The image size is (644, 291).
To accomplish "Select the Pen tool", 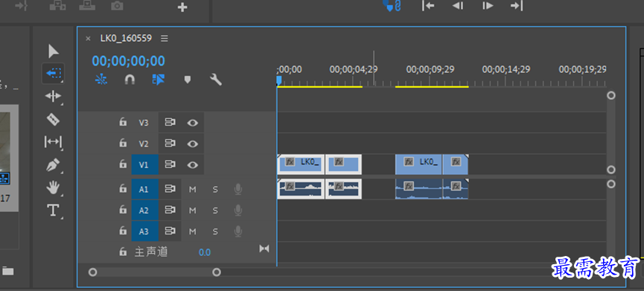I will [53, 165].
